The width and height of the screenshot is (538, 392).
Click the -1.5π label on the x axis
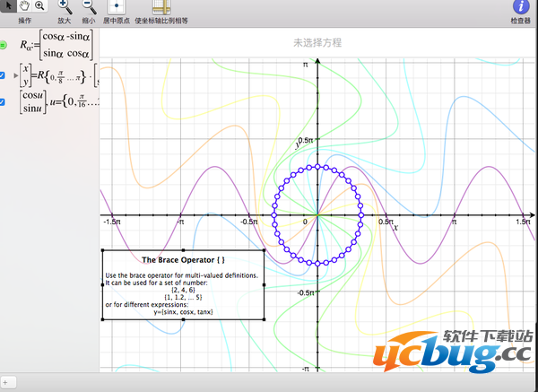point(112,222)
